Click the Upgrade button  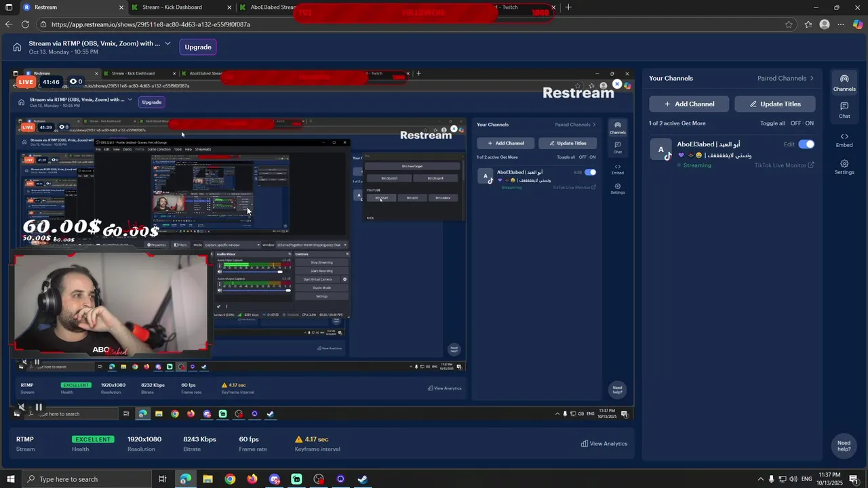tap(198, 47)
